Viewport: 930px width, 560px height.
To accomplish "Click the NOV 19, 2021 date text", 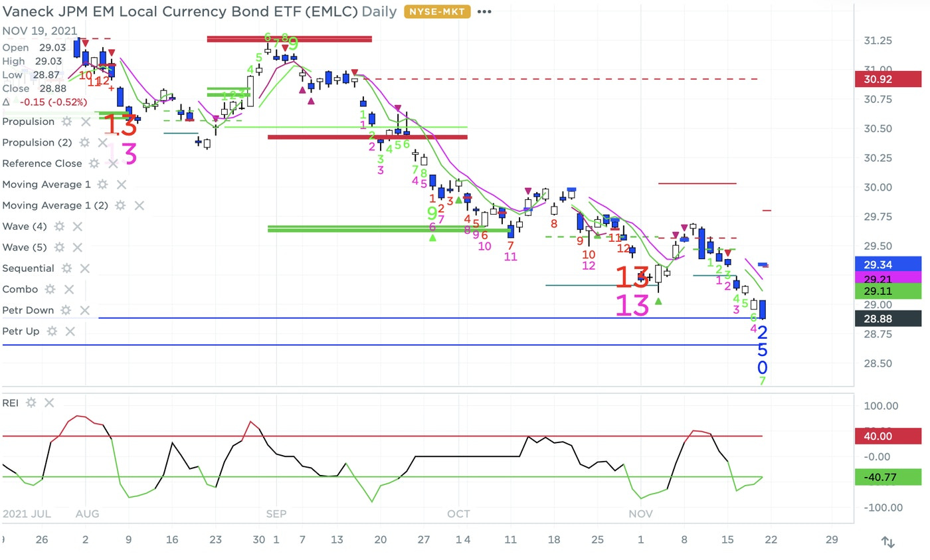I will [39, 31].
